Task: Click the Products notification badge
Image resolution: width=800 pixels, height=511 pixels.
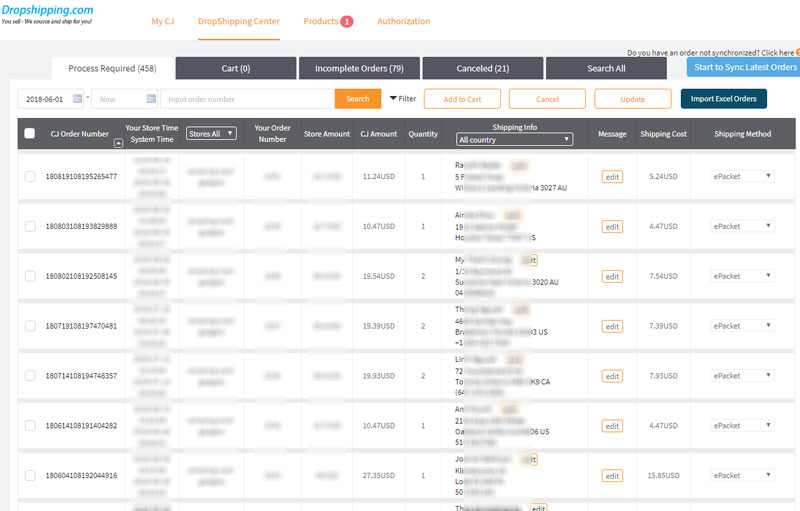Action: tap(346, 21)
